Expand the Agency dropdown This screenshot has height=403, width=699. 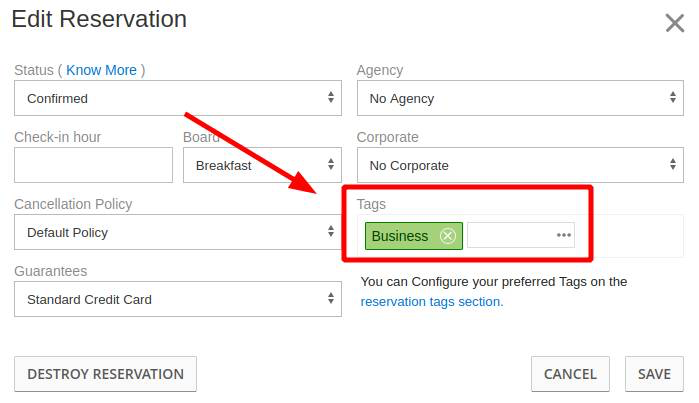coord(520,98)
